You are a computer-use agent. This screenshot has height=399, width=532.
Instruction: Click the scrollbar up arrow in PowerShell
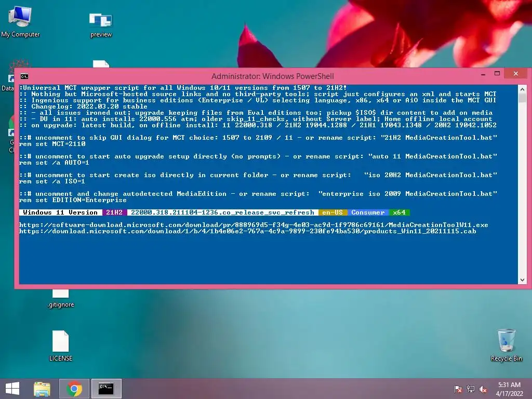pos(522,89)
